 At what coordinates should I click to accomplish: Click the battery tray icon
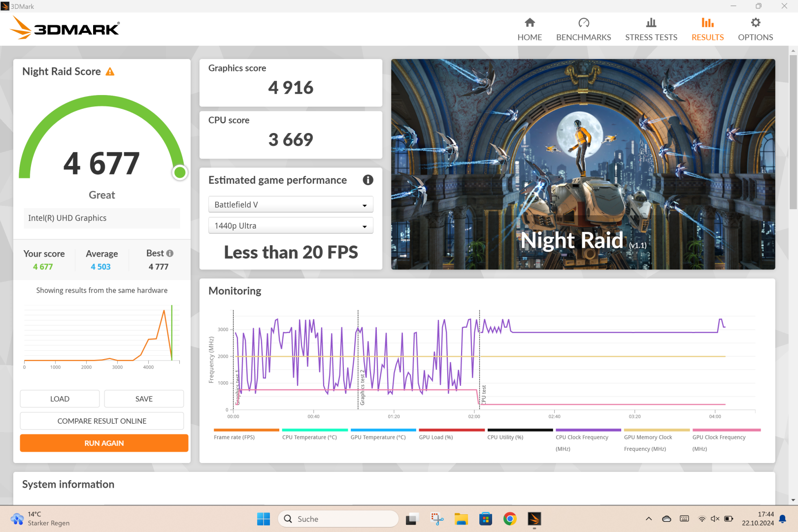point(729,519)
